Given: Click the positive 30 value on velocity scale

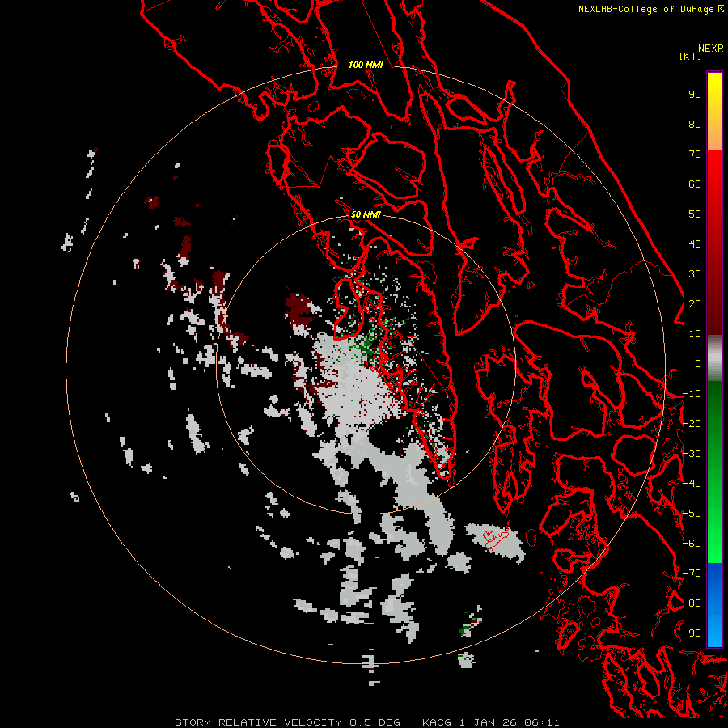Looking at the screenshot, I should (x=695, y=274).
